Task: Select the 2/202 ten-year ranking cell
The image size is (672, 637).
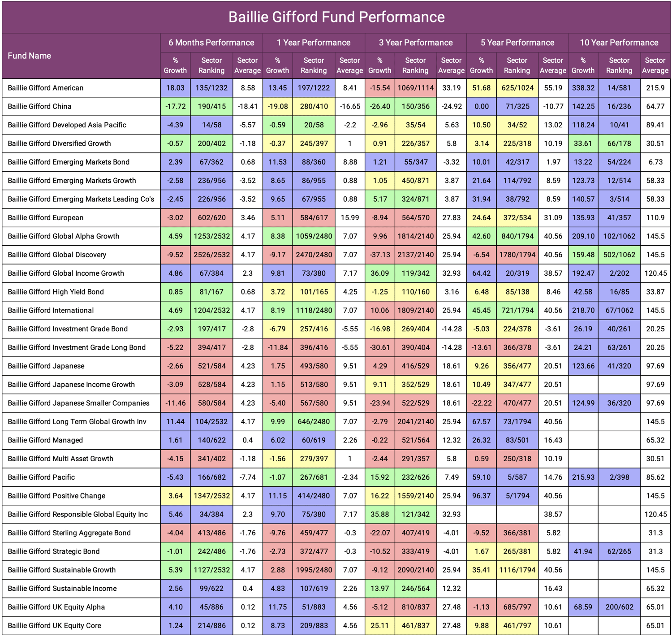Action: click(x=619, y=273)
